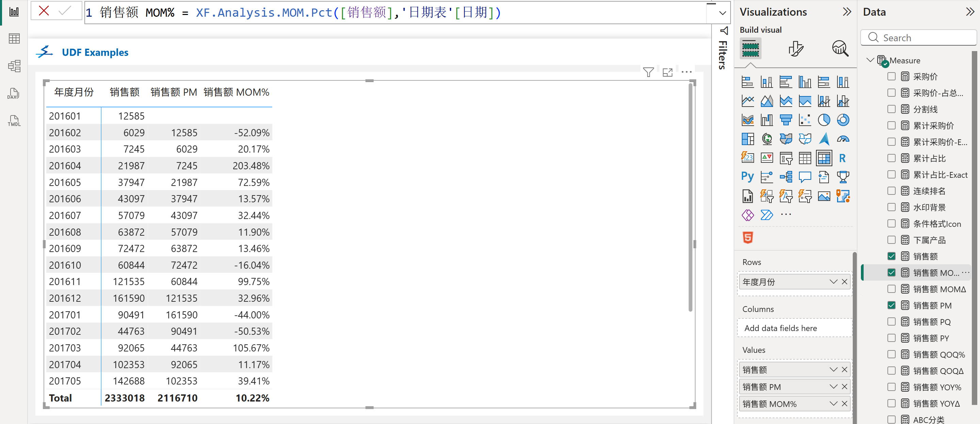Open the DAX query view in sidebar
980x424 pixels.
point(14,94)
